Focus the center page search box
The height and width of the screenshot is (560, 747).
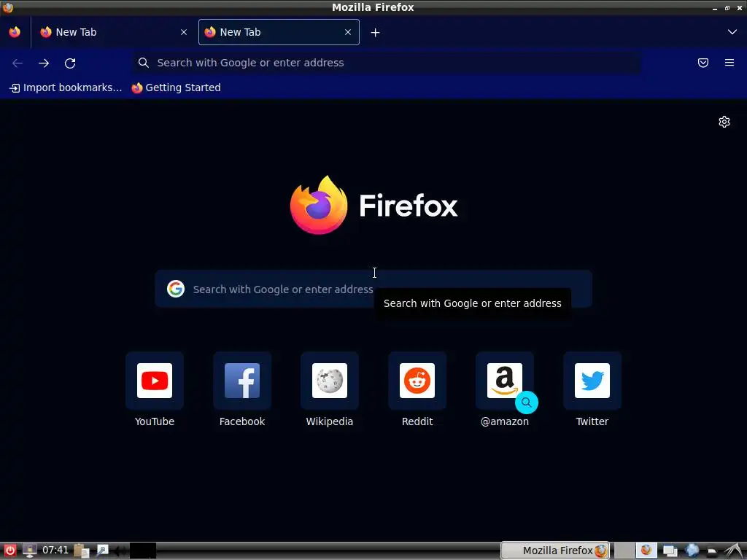pos(373,289)
